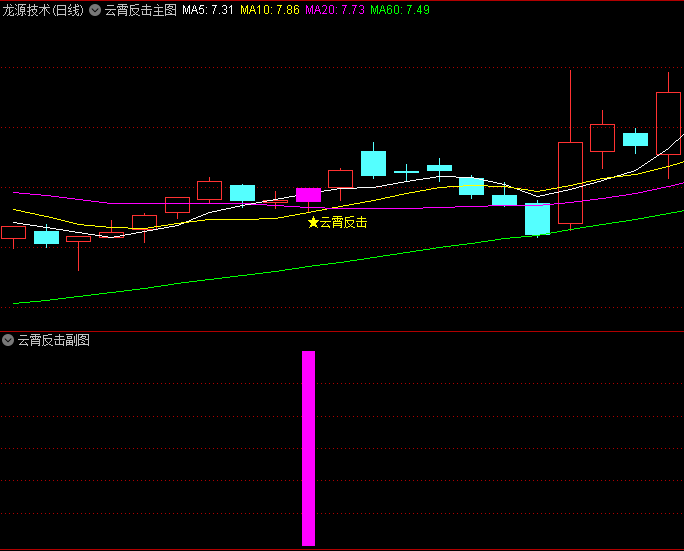Click the yellow star signal marker
Image resolution: width=684 pixels, height=551 pixels.
tap(313, 222)
